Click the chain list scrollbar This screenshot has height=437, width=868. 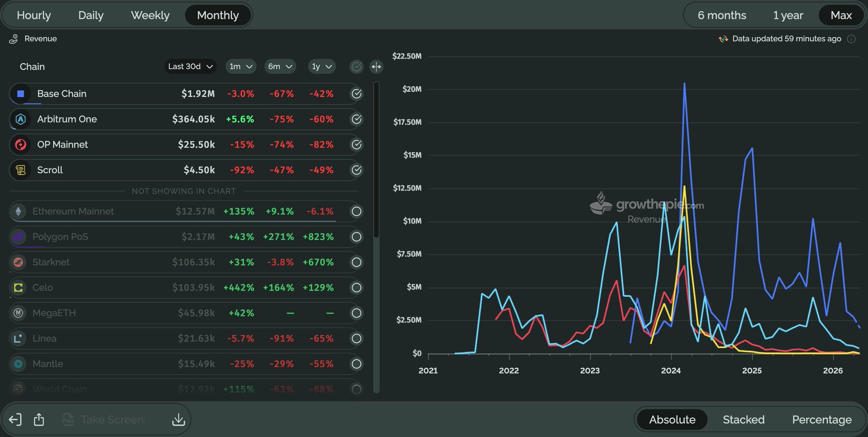pos(376,159)
